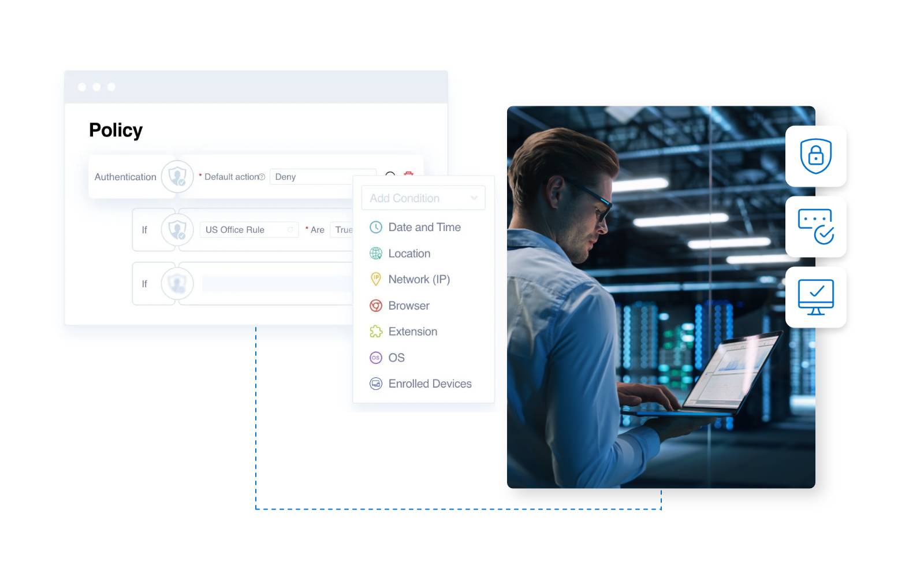This screenshot has height=580, width=924.
Task: Click the Location globe icon
Action: 375,253
